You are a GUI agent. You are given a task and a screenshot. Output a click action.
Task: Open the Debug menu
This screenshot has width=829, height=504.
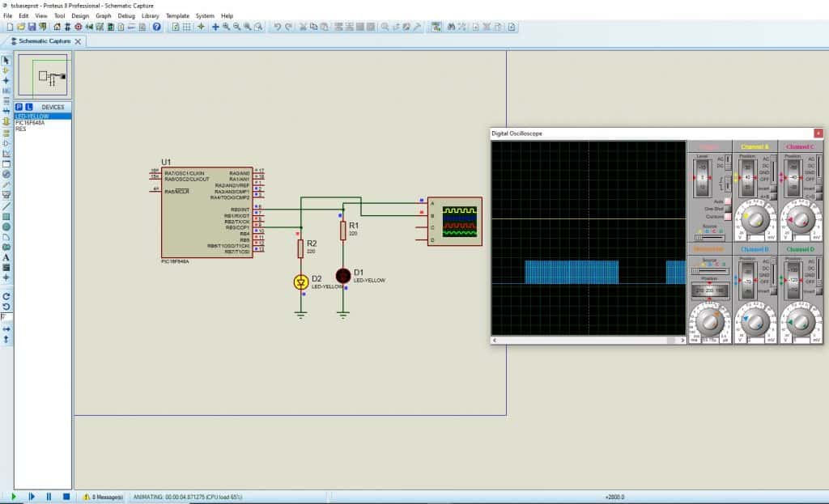pyautogui.click(x=126, y=15)
